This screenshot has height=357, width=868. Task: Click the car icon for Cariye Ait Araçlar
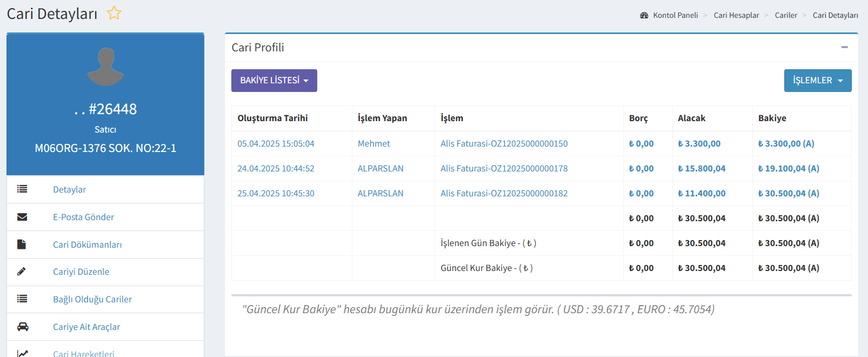pos(23,327)
